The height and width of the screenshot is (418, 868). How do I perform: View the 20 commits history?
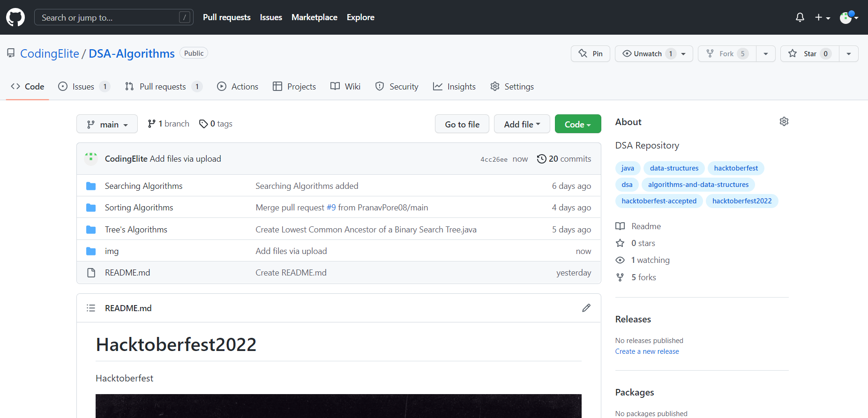pos(564,159)
